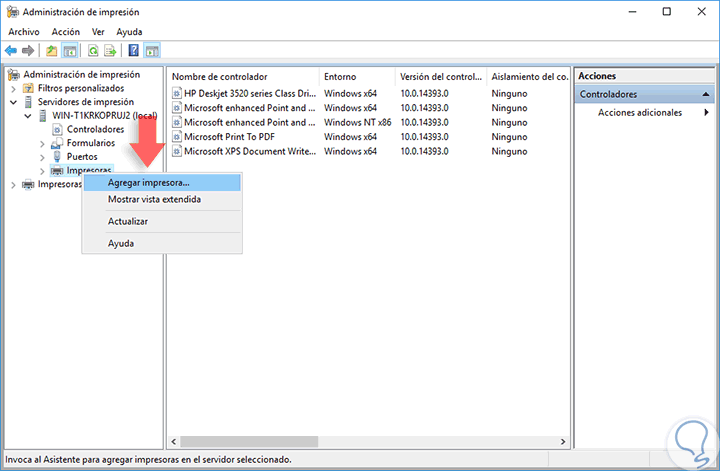Click the scrollbar right arrow
Viewport: 720px width, 471px height.
(562, 442)
